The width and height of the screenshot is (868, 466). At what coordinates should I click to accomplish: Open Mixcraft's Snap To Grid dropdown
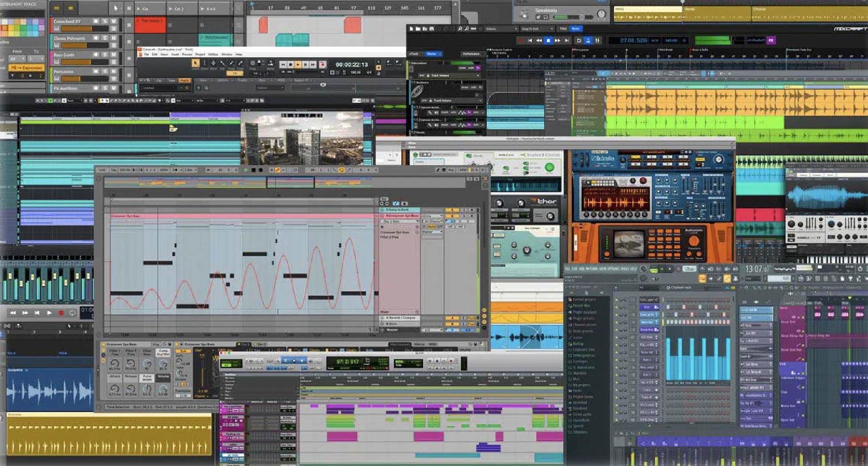537,29
